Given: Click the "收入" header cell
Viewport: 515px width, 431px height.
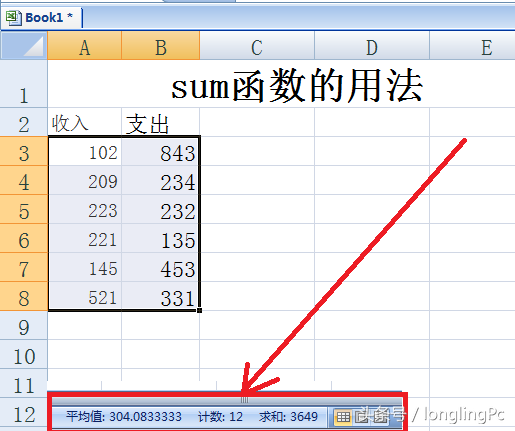Looking at the screenshot, I should [85, 122].
